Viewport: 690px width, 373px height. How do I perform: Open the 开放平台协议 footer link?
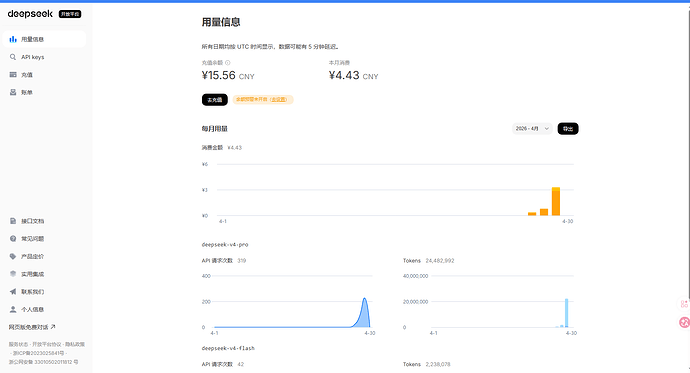(x=47, y=344)
